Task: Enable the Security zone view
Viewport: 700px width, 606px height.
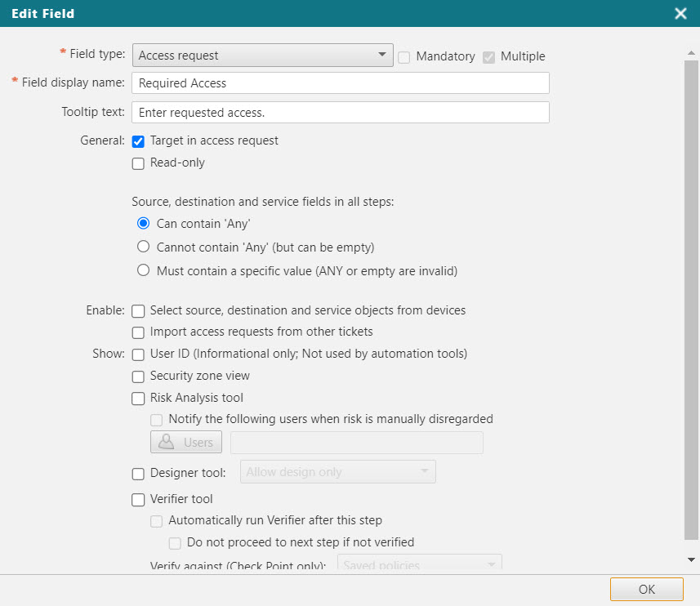Action: coord(138,377)
